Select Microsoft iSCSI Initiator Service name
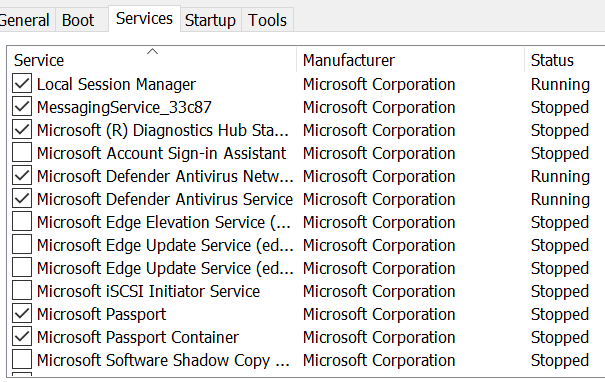Screen dimensions: 605x382 (149, 291)
